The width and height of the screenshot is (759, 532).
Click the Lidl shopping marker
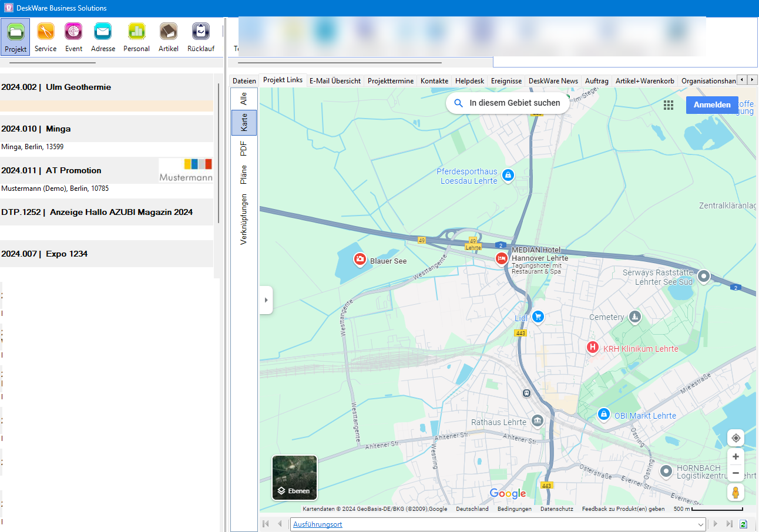point(538,317)
